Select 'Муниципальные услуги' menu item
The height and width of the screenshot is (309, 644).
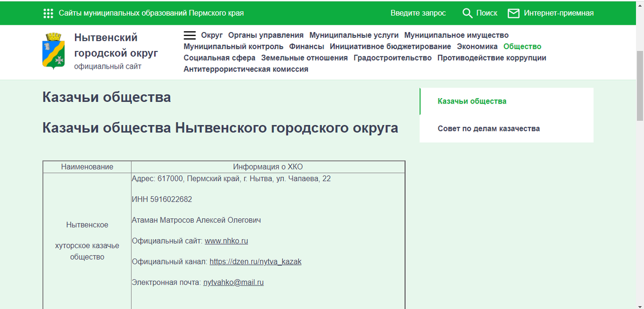(x=354, y=35)
